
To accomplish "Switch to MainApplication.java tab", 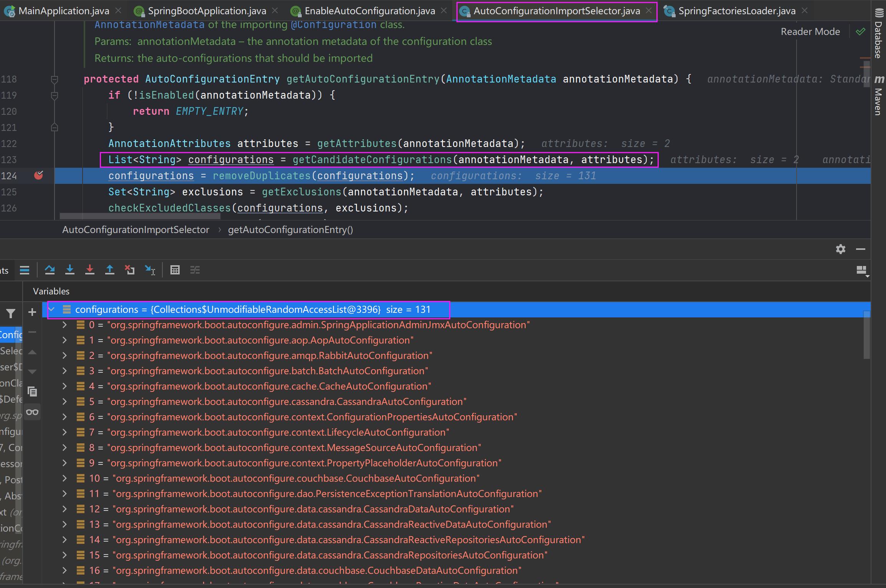I will 64,11.
